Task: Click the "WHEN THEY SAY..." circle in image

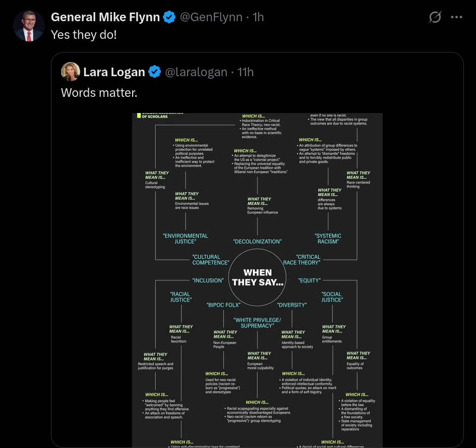Action: point(257,277)
